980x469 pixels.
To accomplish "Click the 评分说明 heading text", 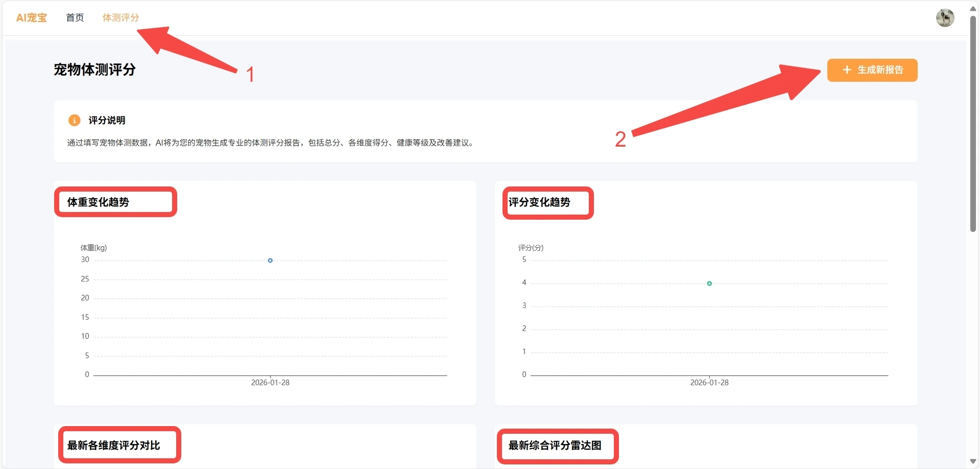I will (107, 121).
